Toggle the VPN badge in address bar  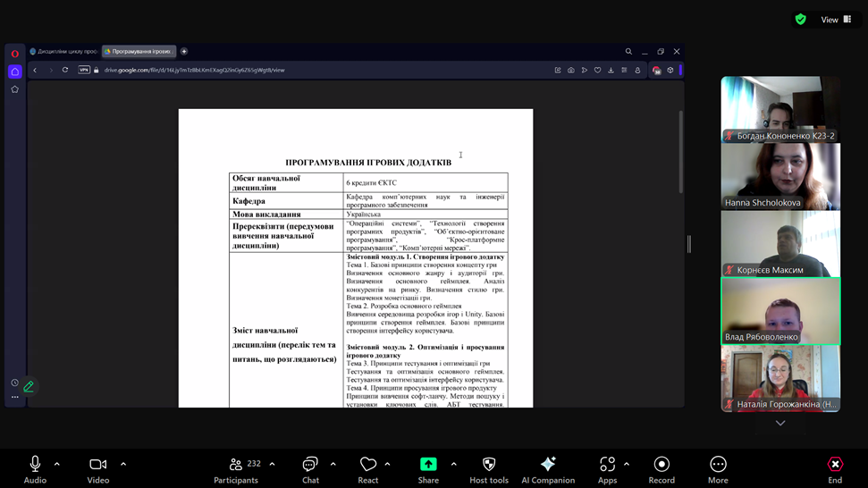(84, 70)
